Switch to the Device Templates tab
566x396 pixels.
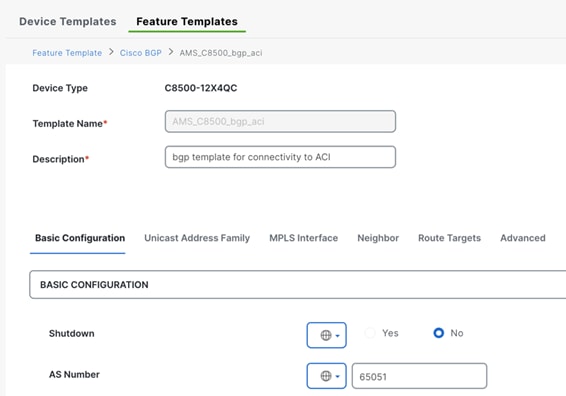pos(68,22)
